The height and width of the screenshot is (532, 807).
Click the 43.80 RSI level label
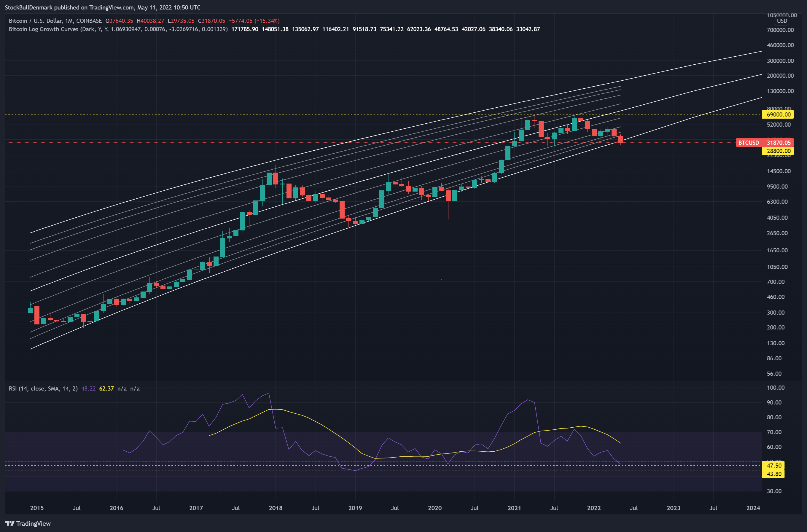[x=773, y=474]
